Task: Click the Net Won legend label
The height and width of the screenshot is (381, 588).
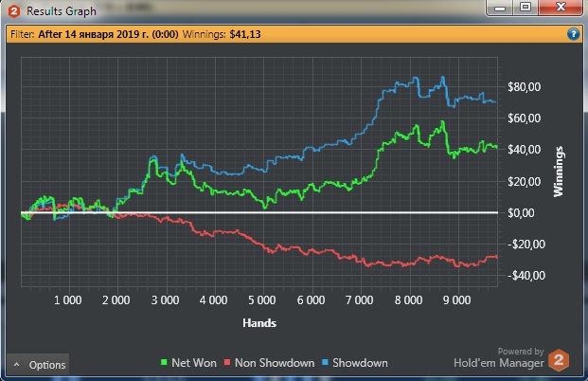Action: tap(194, 363)
